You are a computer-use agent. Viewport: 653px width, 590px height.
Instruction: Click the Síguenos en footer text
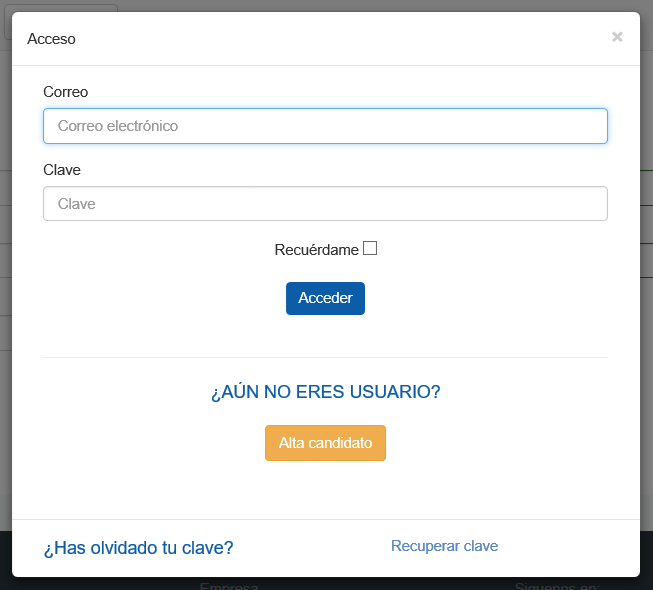pos(557,585)
